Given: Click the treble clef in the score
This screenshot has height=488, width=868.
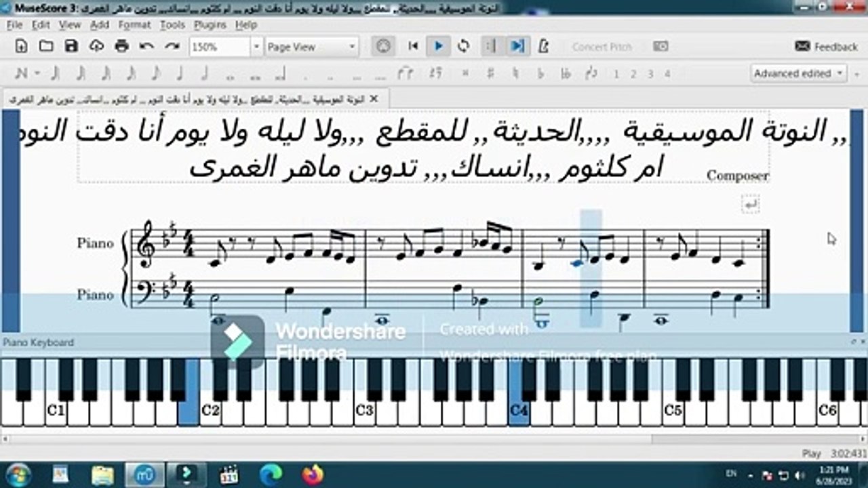Looking at the screenshot, I should pos(146,244).
